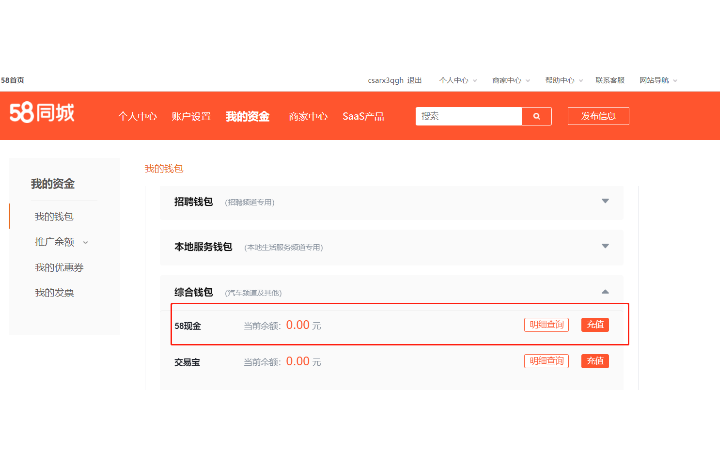Image resolution: width=720 pixels, height=450 pixels.
Task: Select 我的钱包 in the sidebar
Action: pyautogui.click(x=54, y=217)
